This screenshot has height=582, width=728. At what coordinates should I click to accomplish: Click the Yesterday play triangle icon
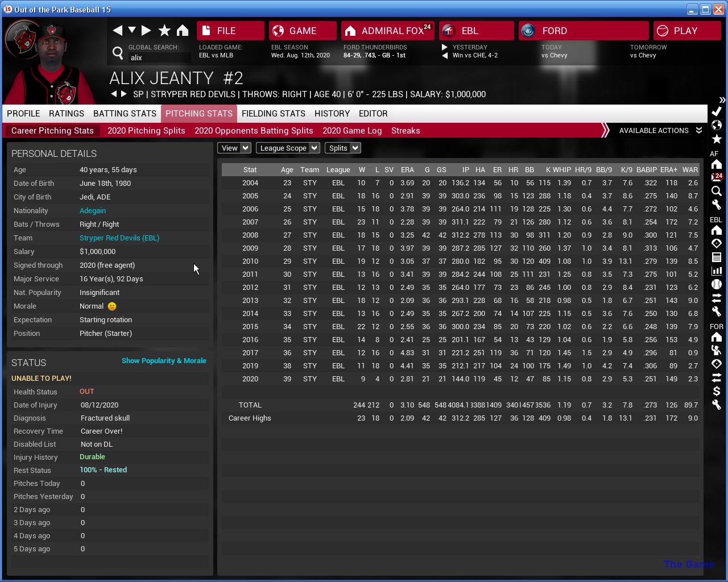445,47
